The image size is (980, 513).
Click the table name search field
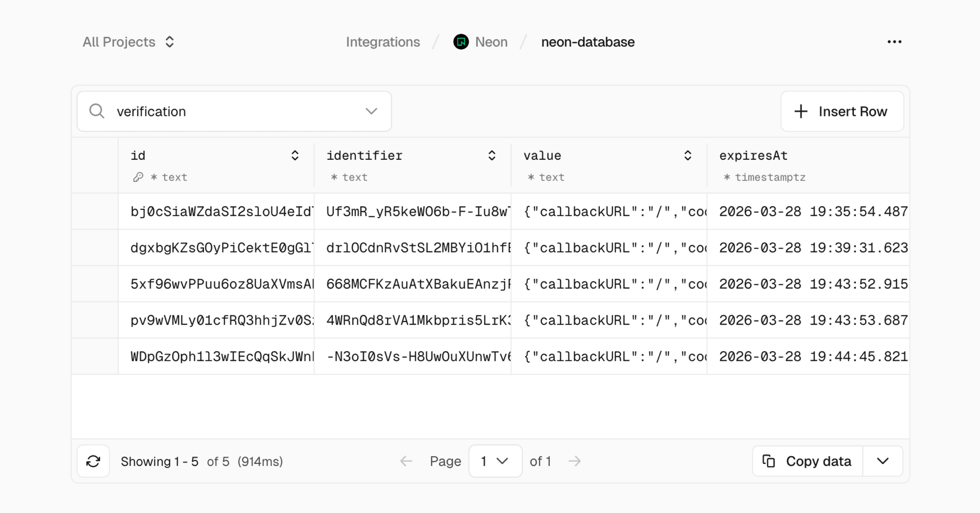(x=234, y=111)
